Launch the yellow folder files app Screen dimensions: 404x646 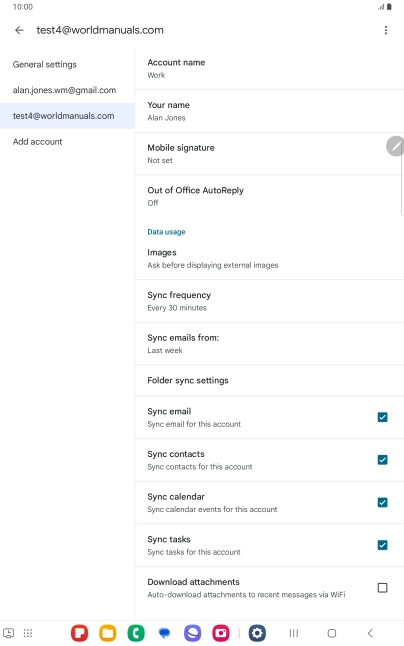click(x=108, y=633)
